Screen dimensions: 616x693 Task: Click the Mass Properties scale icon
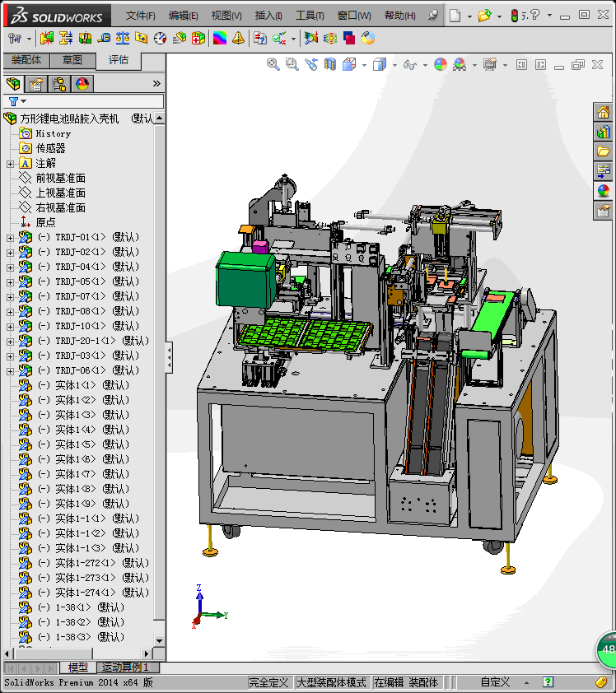click(x=123, y=39)
